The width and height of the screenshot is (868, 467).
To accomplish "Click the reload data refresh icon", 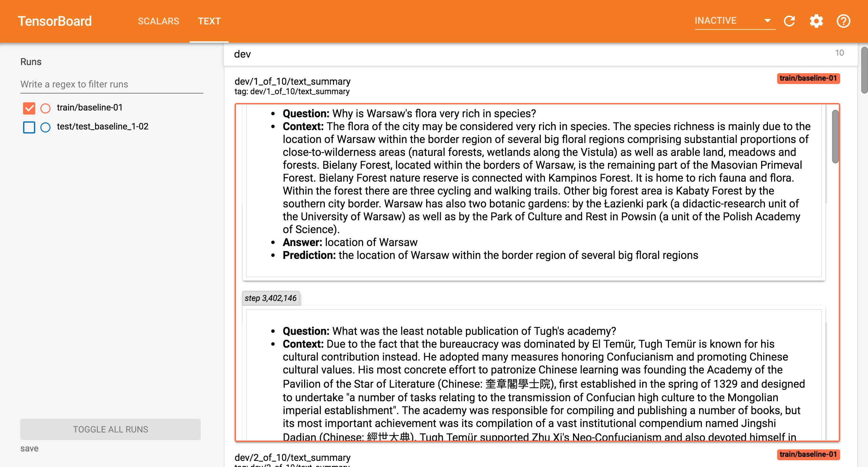I will pyautogui.click(x=789, y=21).
